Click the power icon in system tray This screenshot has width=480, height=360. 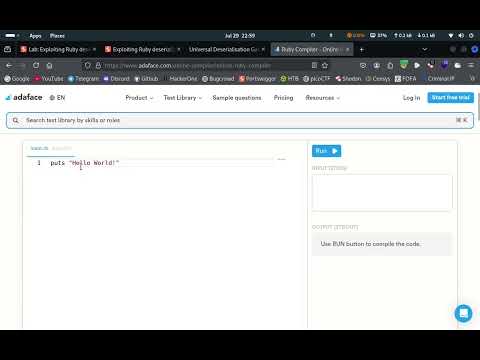471,36
